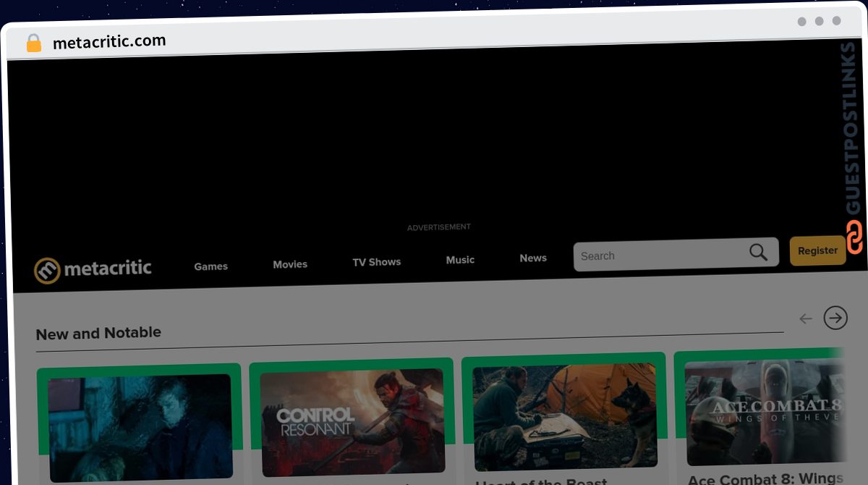Viewport: 868px width, 485px height.
Task: Open the News menu
Action: coord(533,258)
